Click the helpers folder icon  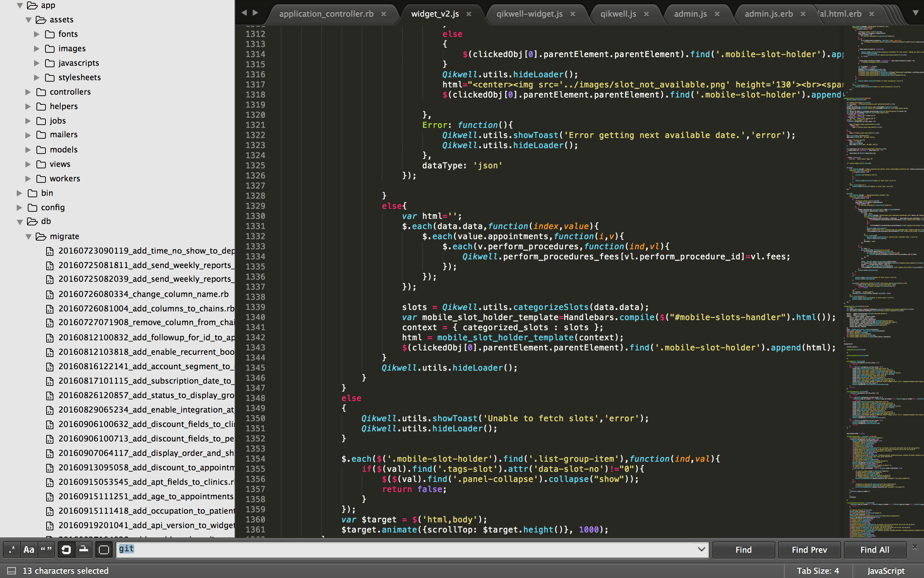(41, 106)
